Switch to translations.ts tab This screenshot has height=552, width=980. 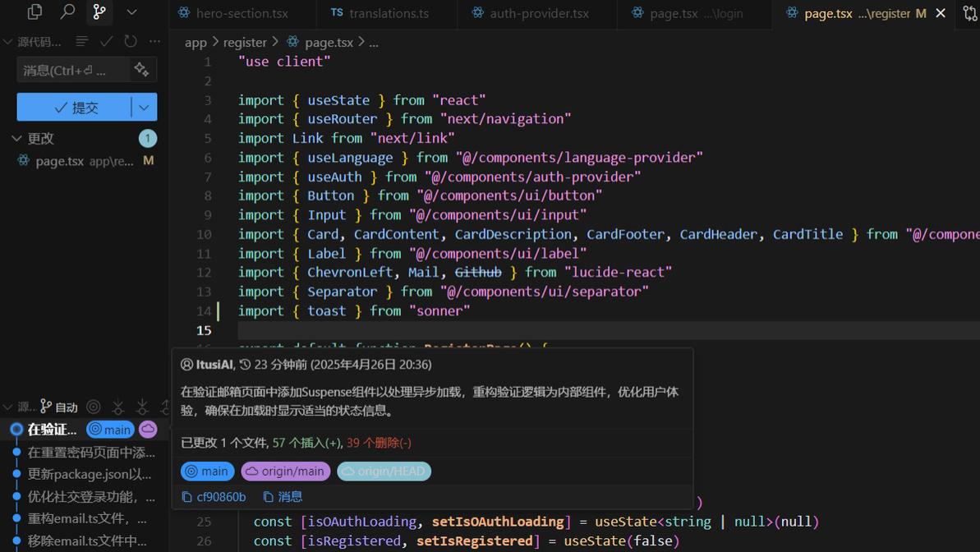387,13
